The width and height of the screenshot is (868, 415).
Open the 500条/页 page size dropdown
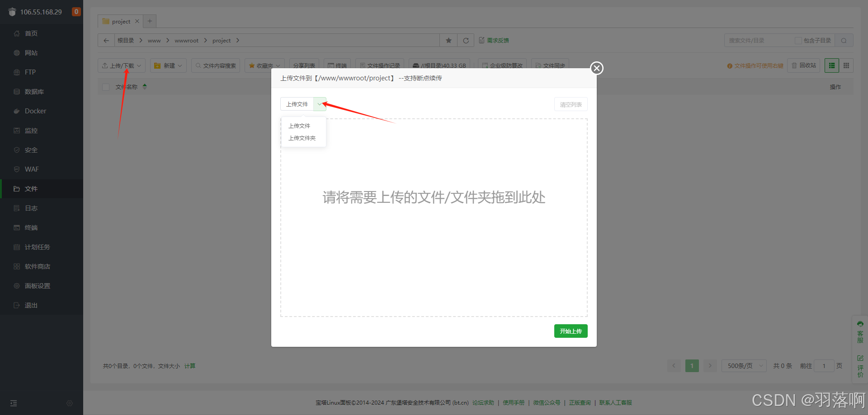[744, 366]
